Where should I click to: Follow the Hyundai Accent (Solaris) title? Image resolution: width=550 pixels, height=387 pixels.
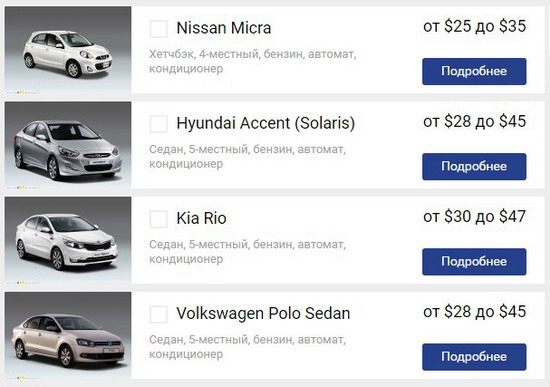(266, 123)
